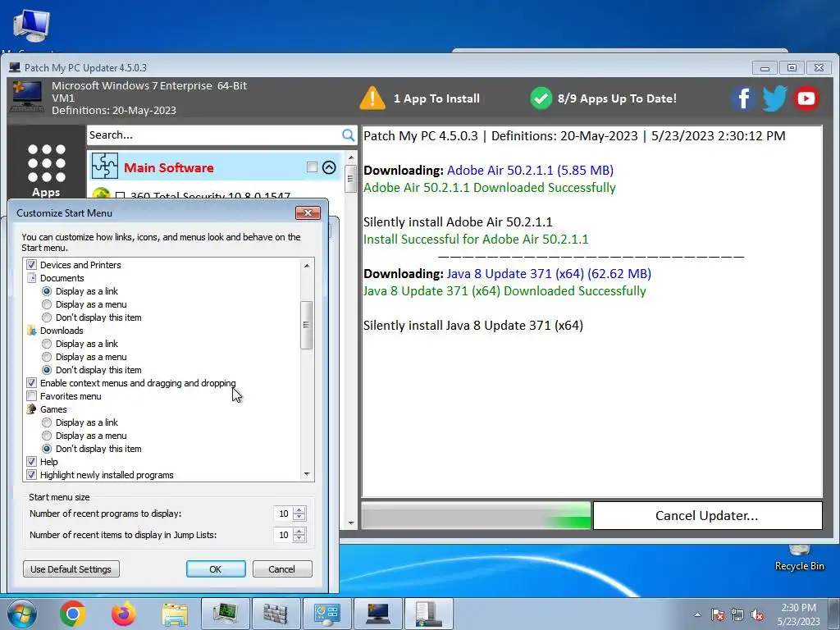Select Downloads Display as a menu
The height and width of the screenshot is (630, 840).
click(47, 357)
